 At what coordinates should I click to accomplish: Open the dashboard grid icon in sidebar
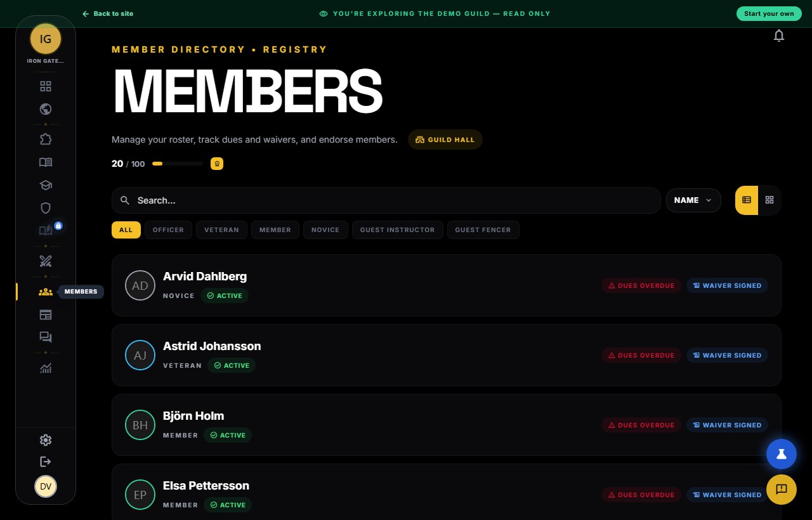[46, 86]
